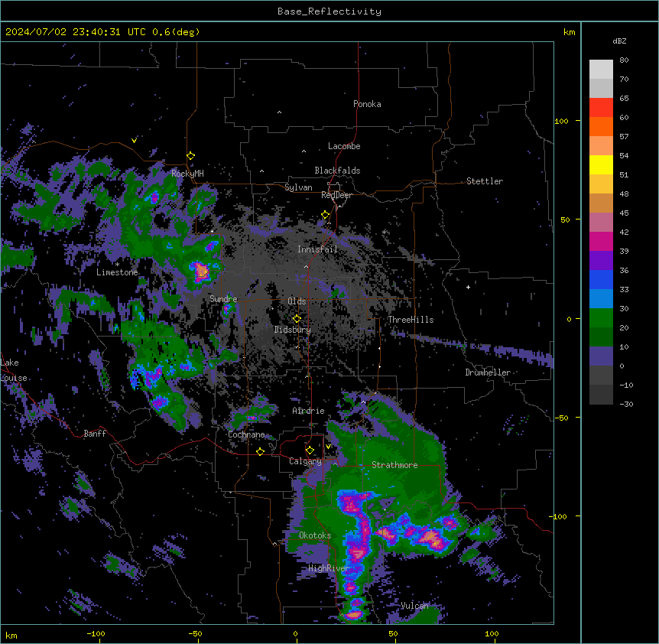This screenshot has height=644, width=659.
Task: Select the Blackfalds label
Action: (x=337, y=171)
